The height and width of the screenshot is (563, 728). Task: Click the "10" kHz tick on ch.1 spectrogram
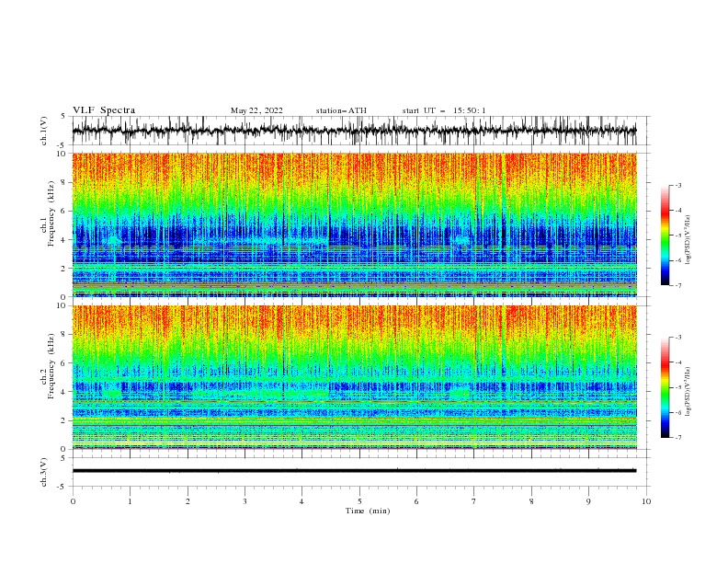coord(62,154)
